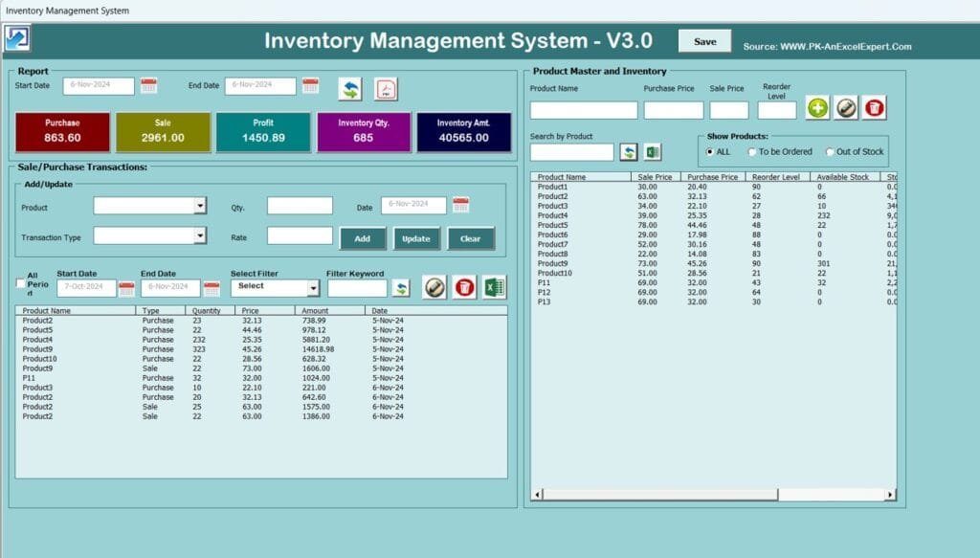Export transactions using the Excel icon

pos(494,286)
